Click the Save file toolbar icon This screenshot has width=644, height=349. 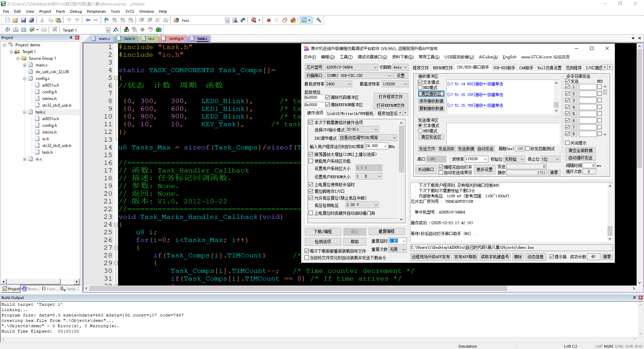(23, 20)
